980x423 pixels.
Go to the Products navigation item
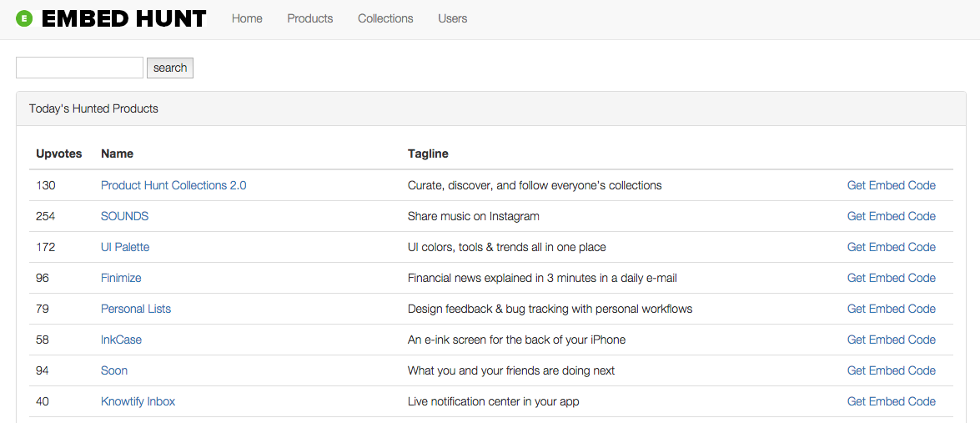coord(310,18)
